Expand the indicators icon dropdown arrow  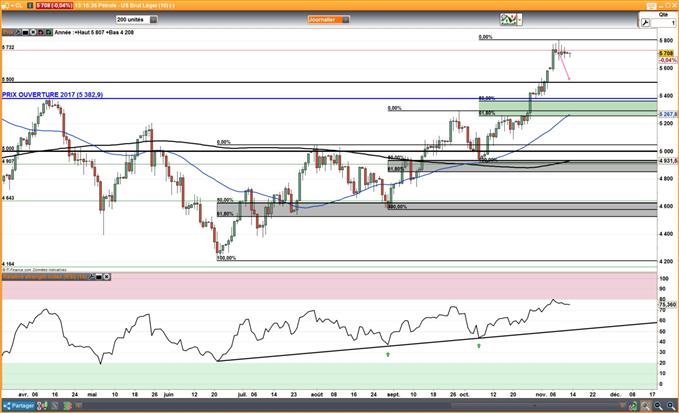519,19
